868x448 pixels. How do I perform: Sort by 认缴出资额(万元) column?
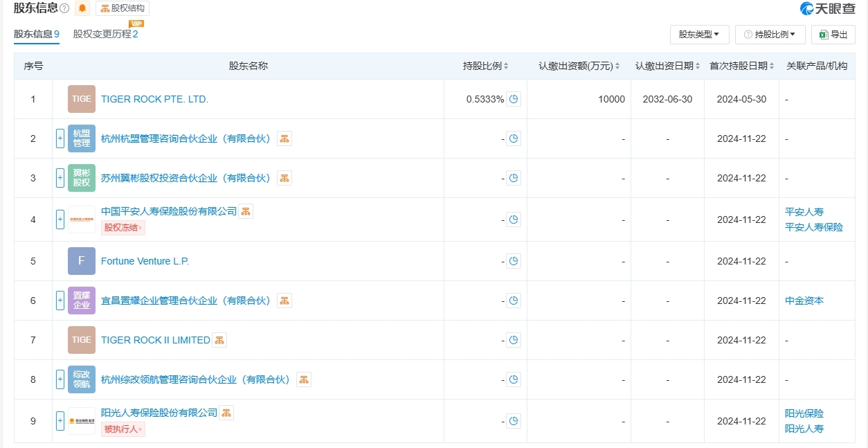(579, 66)
